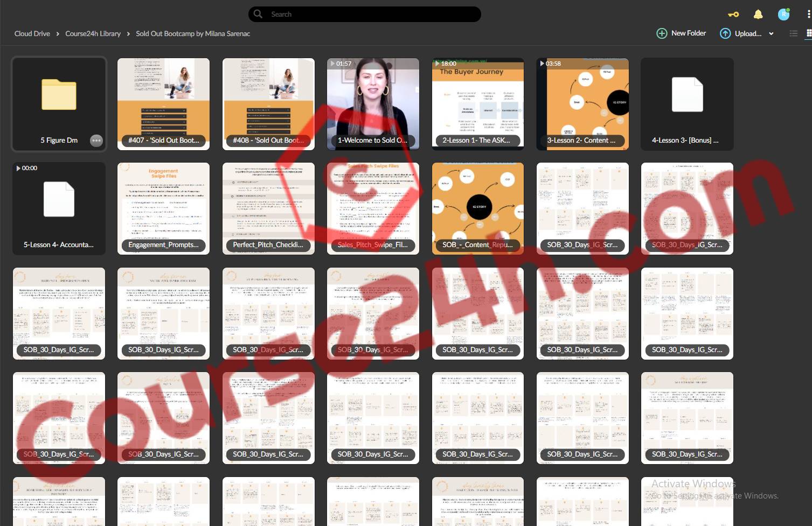Viewport: 812px width, 526px height.
Task: Click the 'SOB_-_Content_Repu...' file name
Action: (477, 245)
